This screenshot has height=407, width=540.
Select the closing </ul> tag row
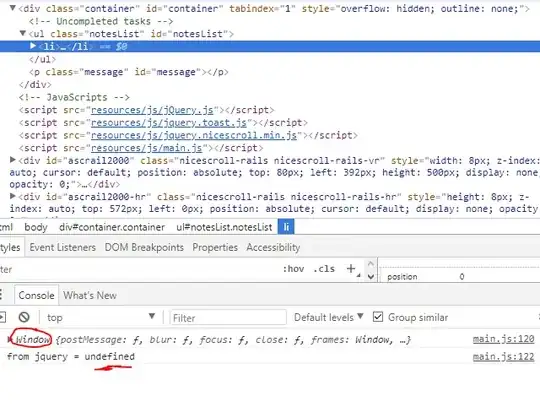(42, 59)
